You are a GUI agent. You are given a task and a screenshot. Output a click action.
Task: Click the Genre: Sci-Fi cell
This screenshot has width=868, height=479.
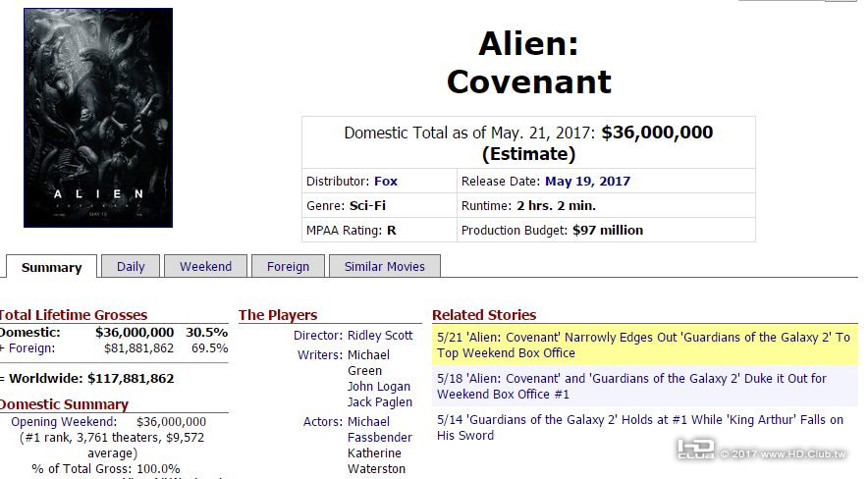[379, 206]
